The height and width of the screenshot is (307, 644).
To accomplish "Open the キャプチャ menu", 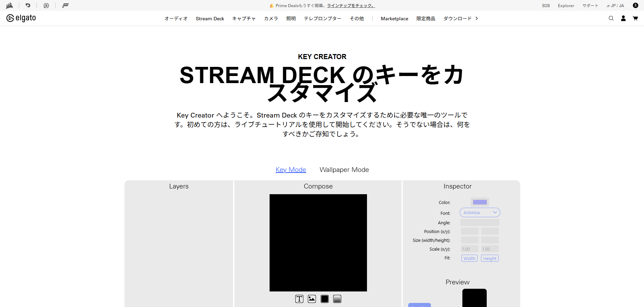I will (x=244, y=19).
